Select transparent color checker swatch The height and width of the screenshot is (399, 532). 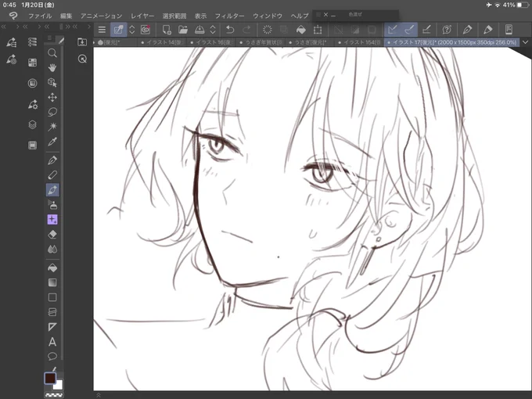(x=54, y=395)
